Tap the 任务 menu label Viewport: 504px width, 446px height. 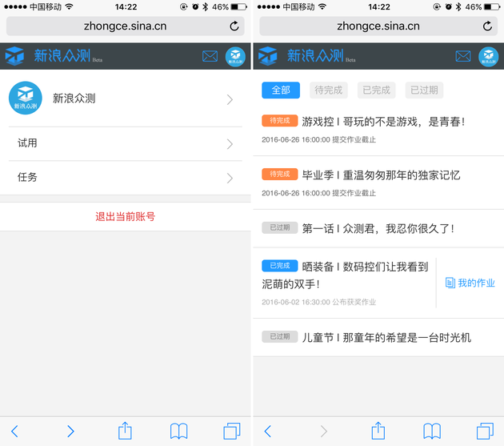27,177
